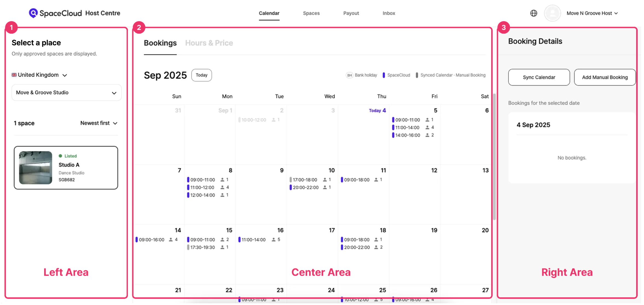Click the user avatar icon

pos(552,13)
